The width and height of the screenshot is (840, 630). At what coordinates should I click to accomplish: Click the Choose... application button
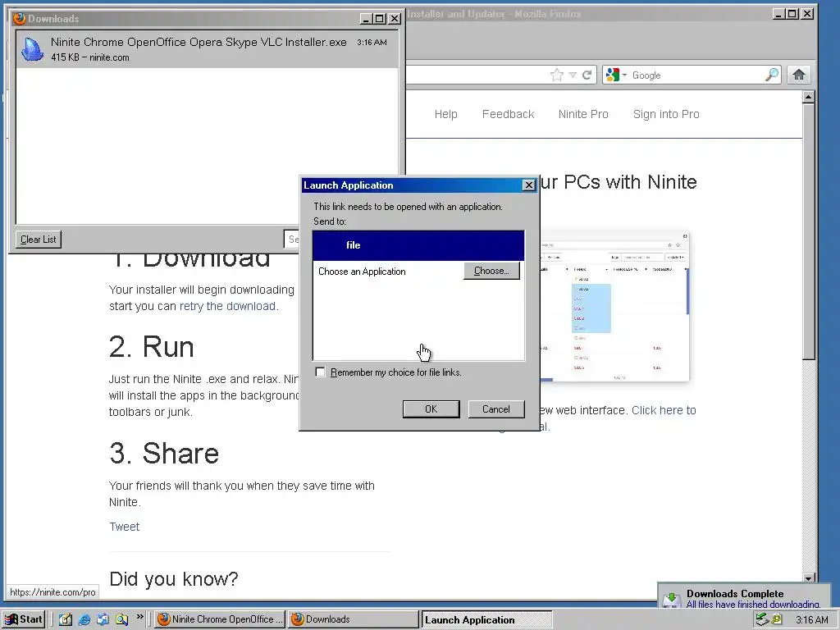point(491,271)
